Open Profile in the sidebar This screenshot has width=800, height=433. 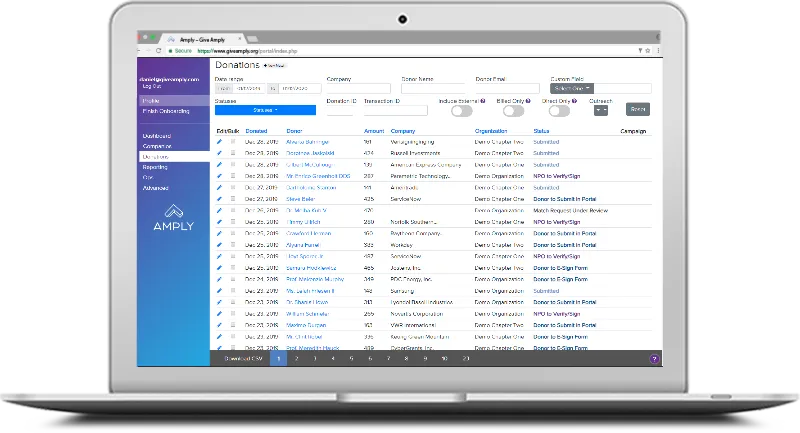point(174,100)
